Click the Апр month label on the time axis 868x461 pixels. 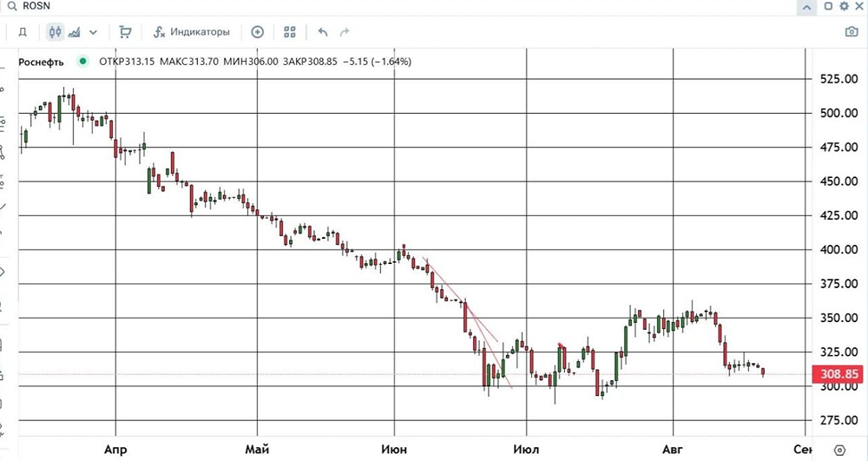point(115,450)
